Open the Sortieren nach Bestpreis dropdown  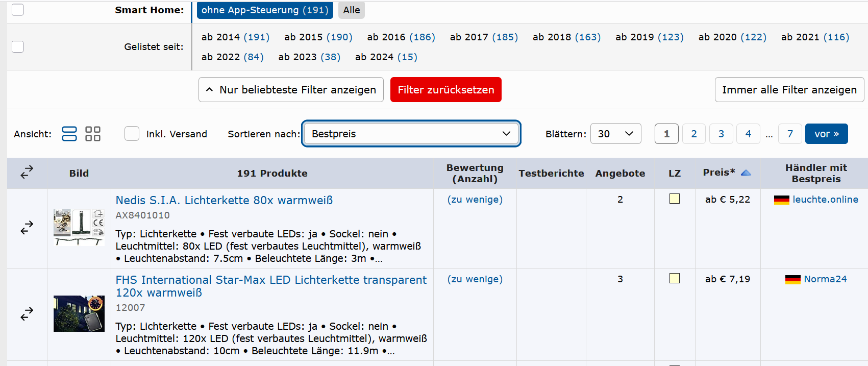click(411, 134)
